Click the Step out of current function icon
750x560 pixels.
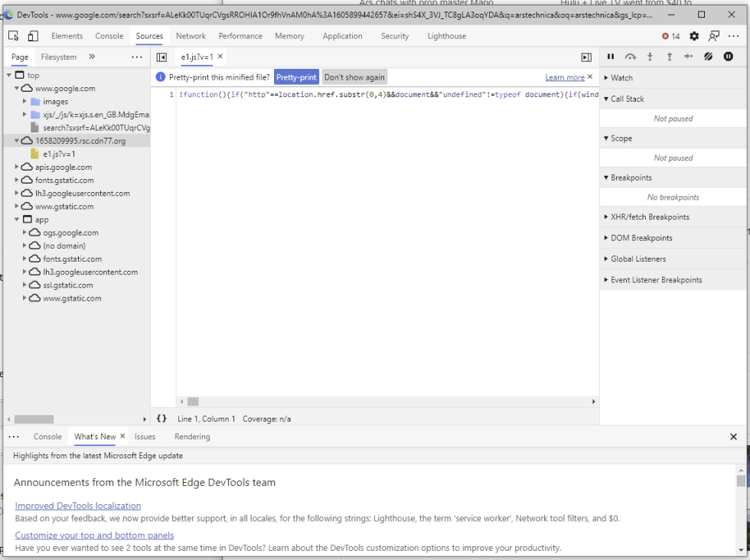click(x=670, y=56)
